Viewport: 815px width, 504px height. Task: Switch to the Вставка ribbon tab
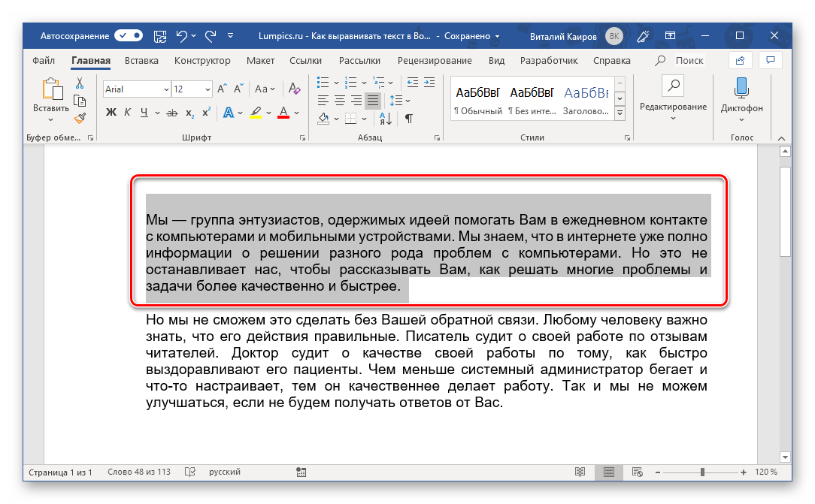141,60
